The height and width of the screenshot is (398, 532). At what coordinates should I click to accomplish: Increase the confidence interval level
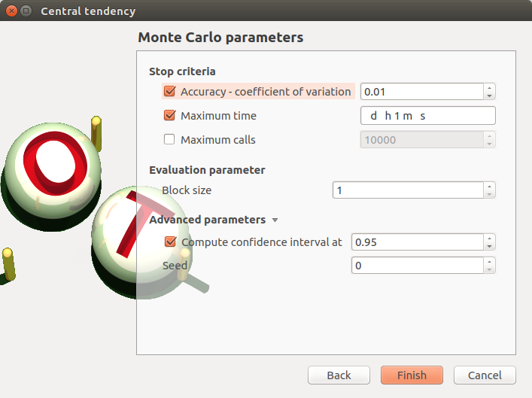point(490,238)
